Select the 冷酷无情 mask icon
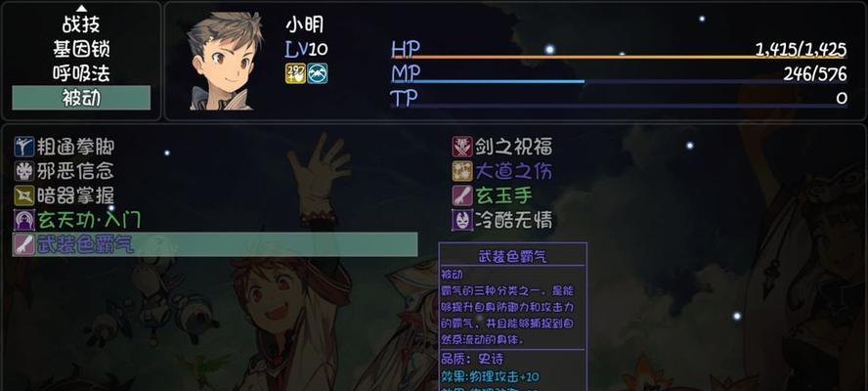The height and width of the screenshot is (391, 868). pos(462,220)
